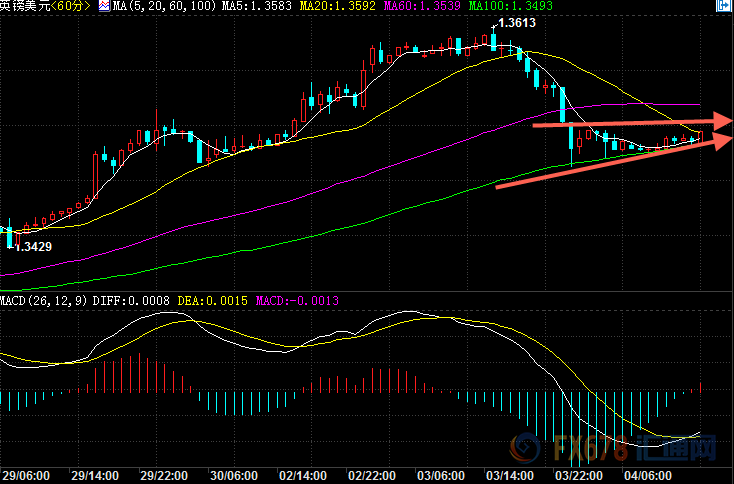The width and height of the screenshot is (734, 484).
Task: Click the 03/22:00 time axis label
Action: click(x=579, y=476)
